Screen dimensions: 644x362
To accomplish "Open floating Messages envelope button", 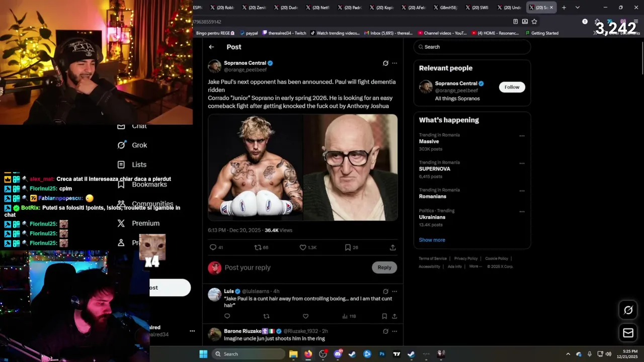I will 628,333.
